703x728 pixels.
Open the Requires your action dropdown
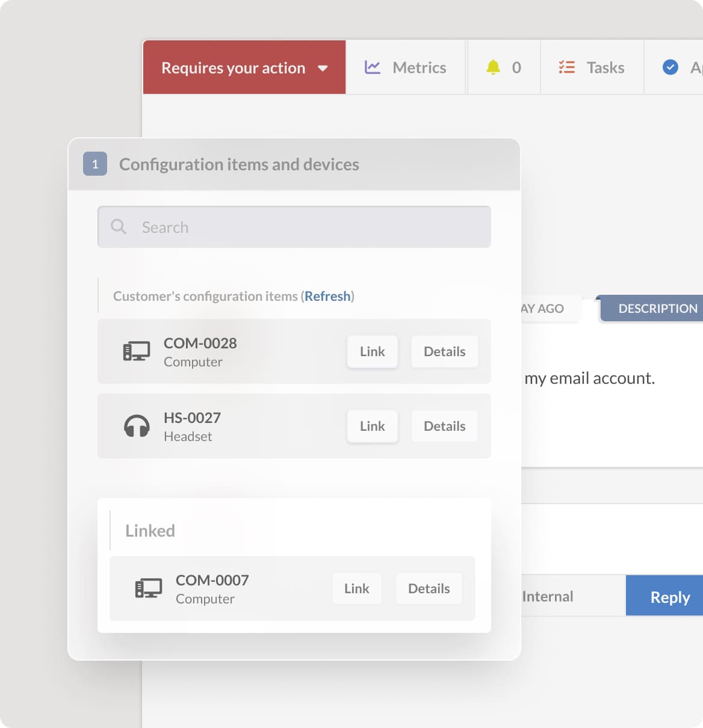pyautogui.click(x=244, y=67)
